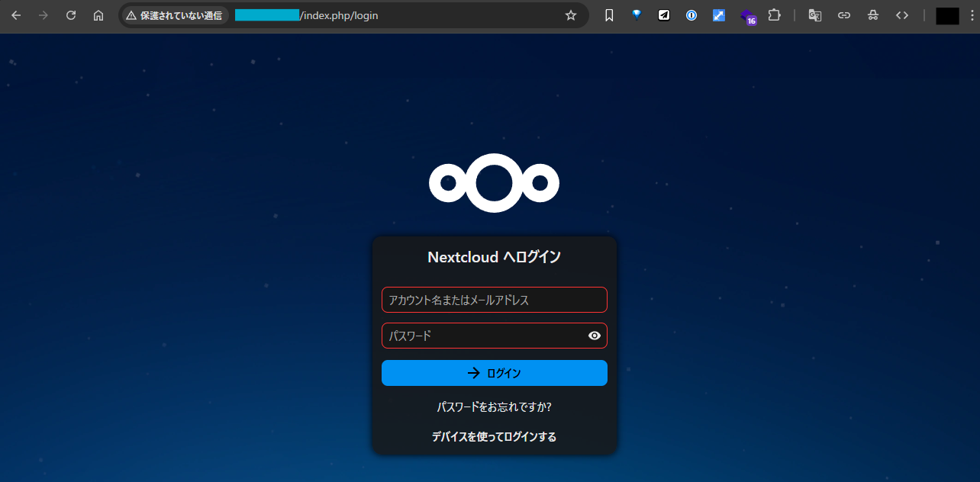
Task: Click the code brackets toolbar icon
Action: click(x=902, y=15)
